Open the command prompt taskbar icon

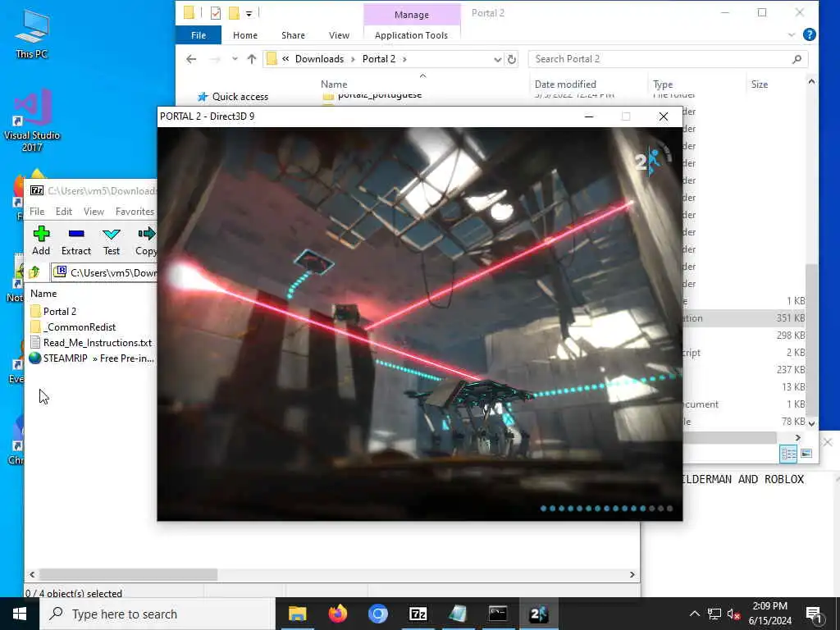coord(498,614)
